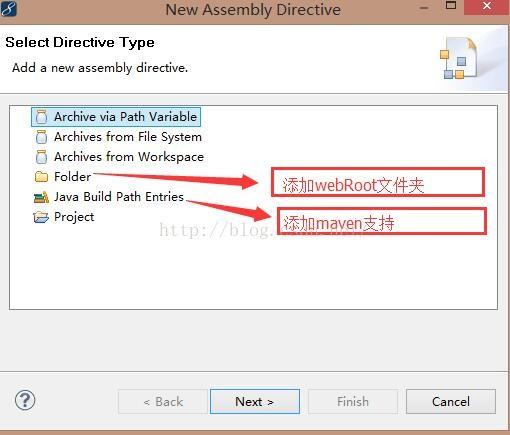Screen dimensions: 510x435
Task: Choose the Folder directive type
Action: [x=72, y=177]
